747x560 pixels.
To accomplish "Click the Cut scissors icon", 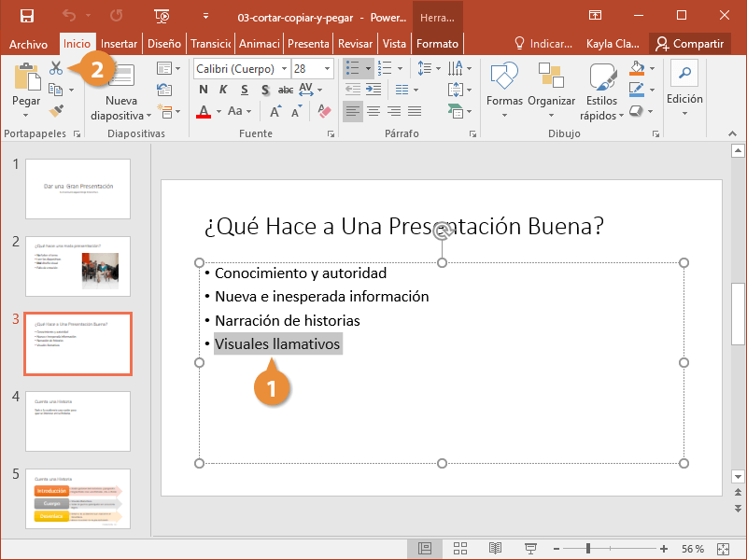I will [x=56, y=68].
